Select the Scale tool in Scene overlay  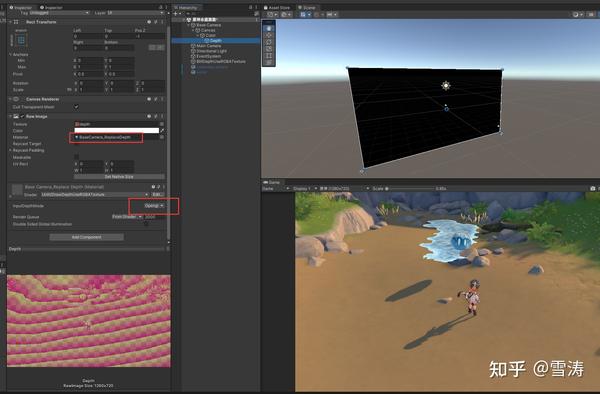(269, 49)
